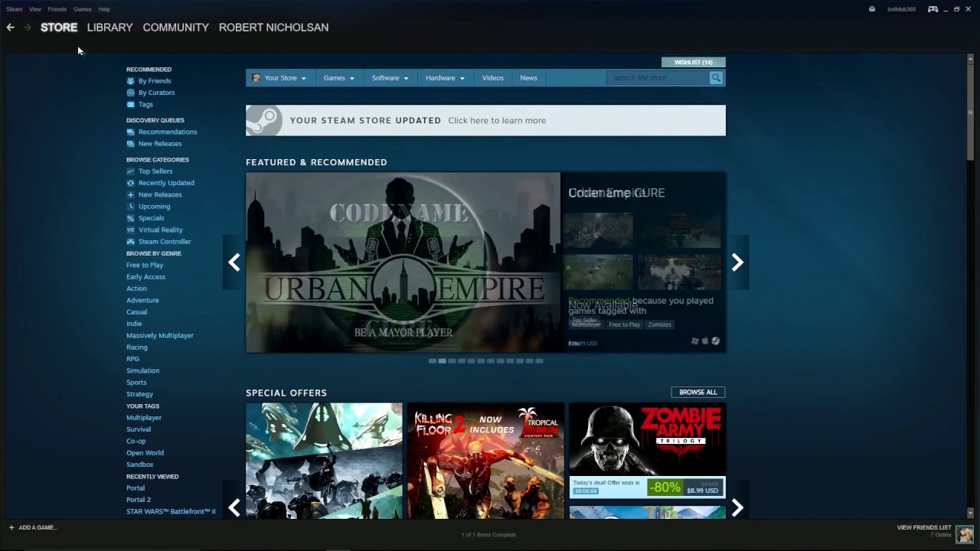Click the Tags sidebar icon
This screenshot has height=551, width=980.
pos(130,105)
